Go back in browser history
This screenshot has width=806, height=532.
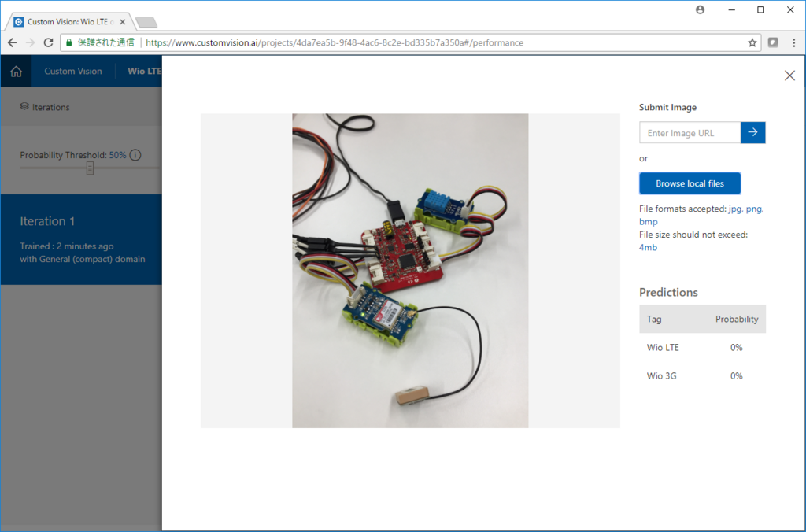tap(13, 42)
